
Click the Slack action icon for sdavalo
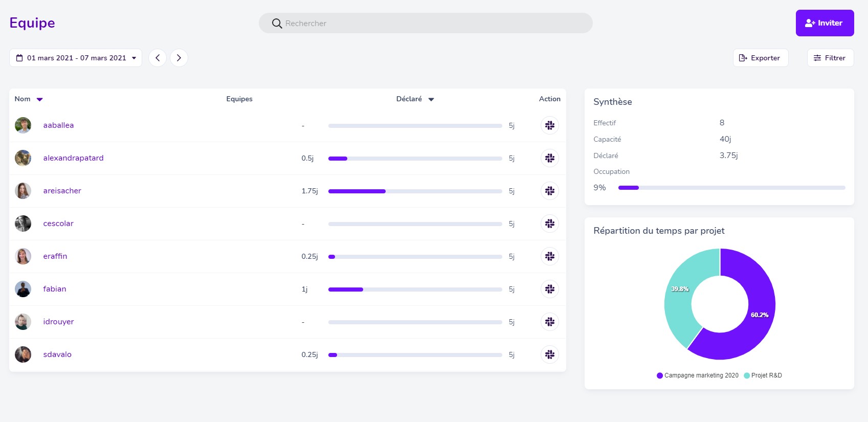pos(549,354)
